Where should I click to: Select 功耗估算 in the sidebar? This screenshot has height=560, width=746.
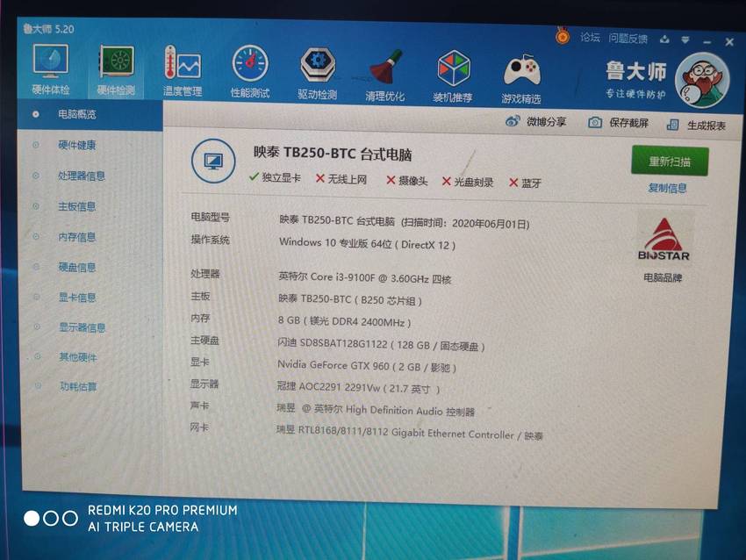pos(78,386)
